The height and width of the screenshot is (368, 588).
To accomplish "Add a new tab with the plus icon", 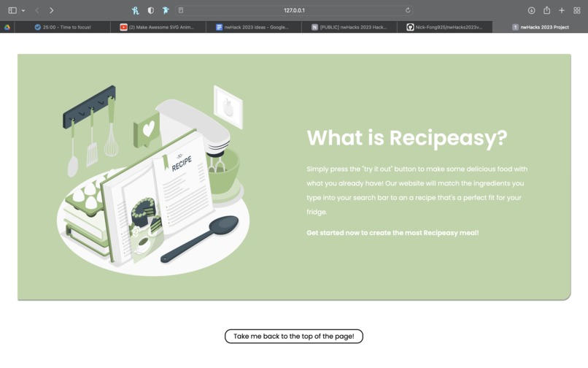I will 562,10.
